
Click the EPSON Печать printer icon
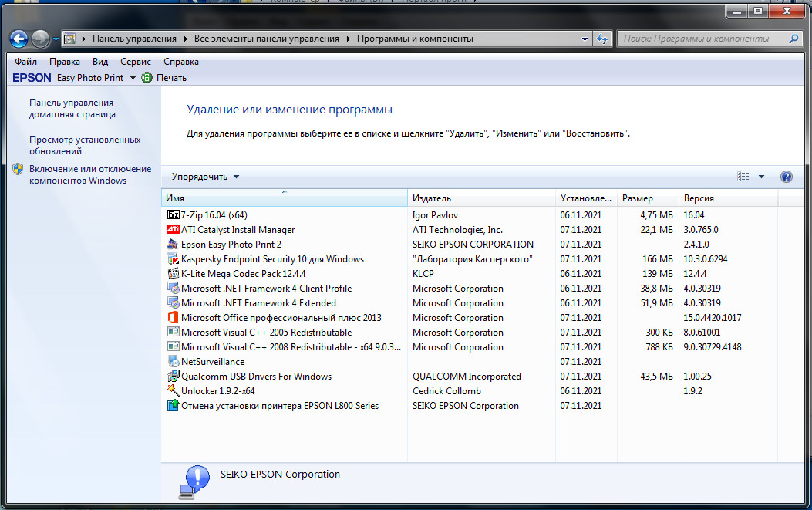pos(147,78)
